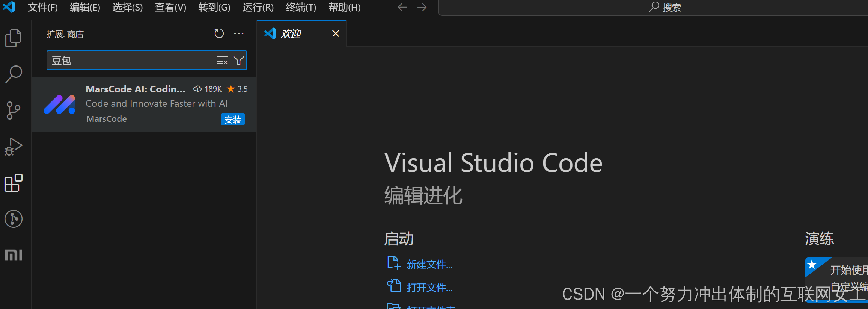The image size is (868, 309).
Task: Open the MarsCode AI: Coding extension title
Action: [x=136, y=89]
